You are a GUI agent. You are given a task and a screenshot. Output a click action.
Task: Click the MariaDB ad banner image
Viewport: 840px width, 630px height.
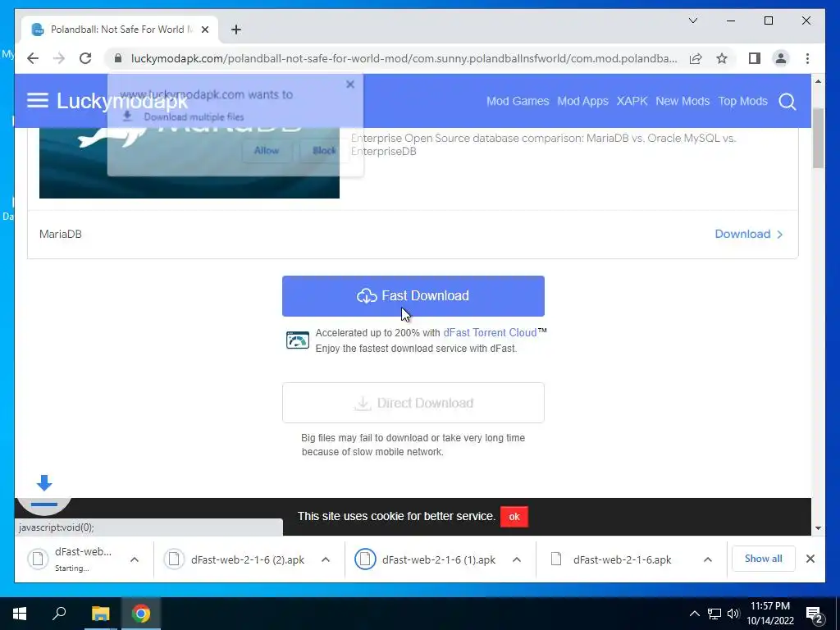(x=189, y=163)
